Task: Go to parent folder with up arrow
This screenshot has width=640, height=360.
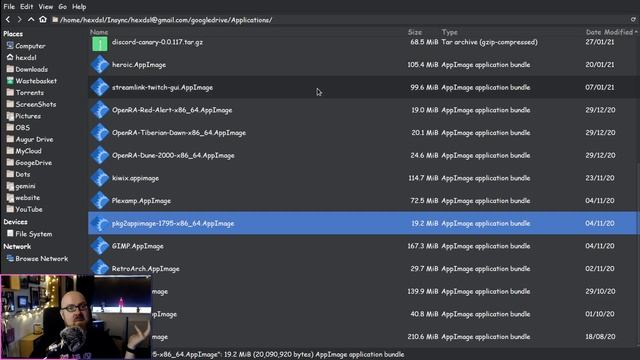Action: coord(31,19)
